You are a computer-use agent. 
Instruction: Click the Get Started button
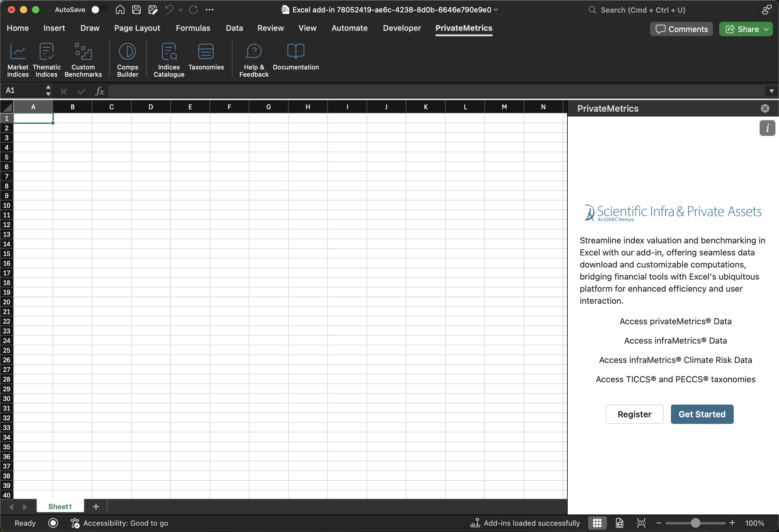[702, 414]
